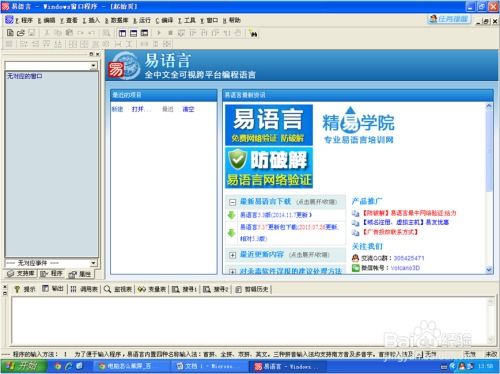This screenshot has height=374, width=500.
Task: Click the Open file toolbar icon
Action: [21, 33]
